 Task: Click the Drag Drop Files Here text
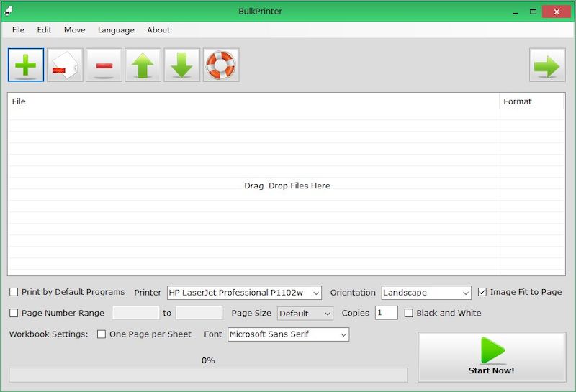pyautogui.click(x=287, y=186)
